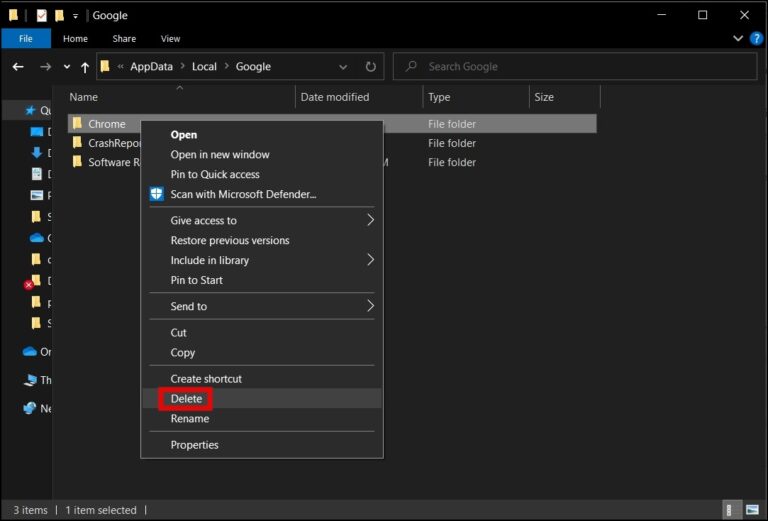Click the Refresh button in address bar
The image size is (768, 521).
click(370, 67)
